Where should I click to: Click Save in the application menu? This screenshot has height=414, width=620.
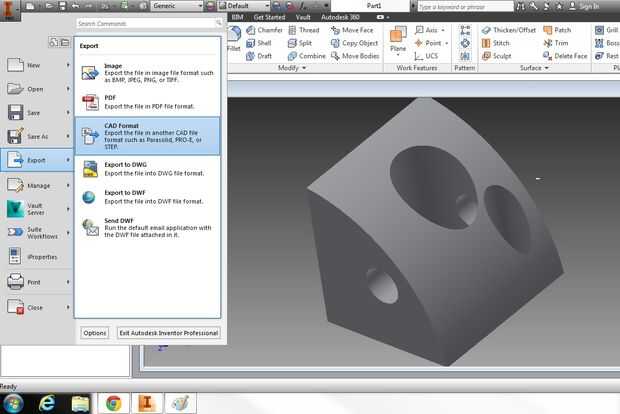coord(37,113)
